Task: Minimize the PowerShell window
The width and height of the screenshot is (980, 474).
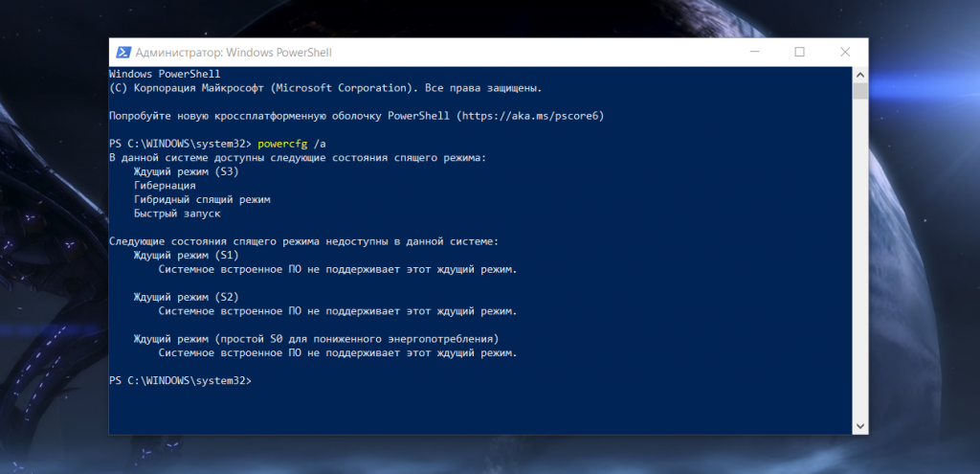Action: (x=754, y=53)
